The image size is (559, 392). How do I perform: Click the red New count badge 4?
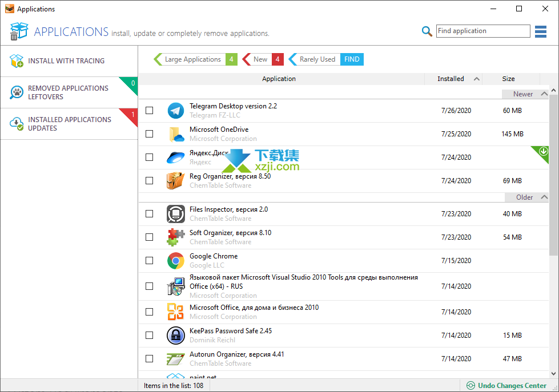(x=278, y=59)
